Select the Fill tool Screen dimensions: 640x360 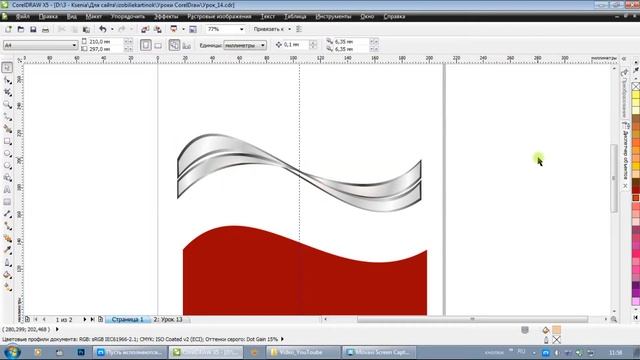point(7,275)
